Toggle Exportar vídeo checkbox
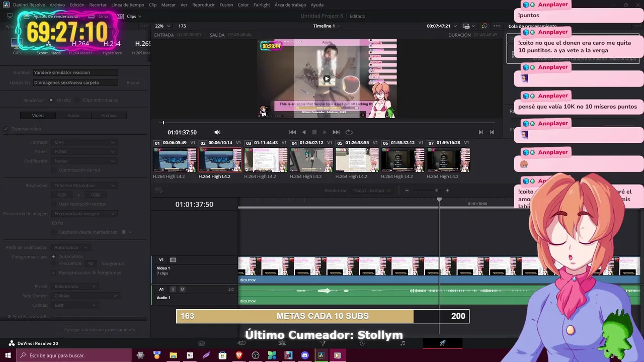The width and height of the screenshot is (644, 362). [x=7, y=129]
